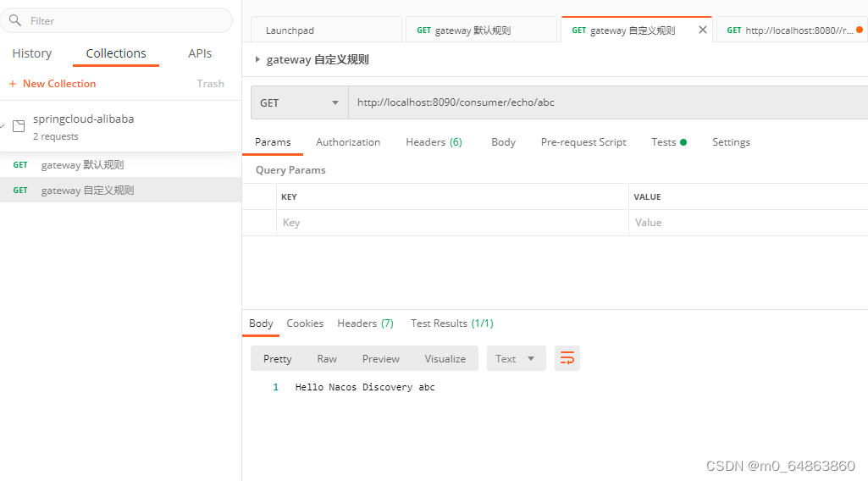Click the request URL field
Image resolution: width=868 pixels, height=481 pixels.
click(608, 102)
